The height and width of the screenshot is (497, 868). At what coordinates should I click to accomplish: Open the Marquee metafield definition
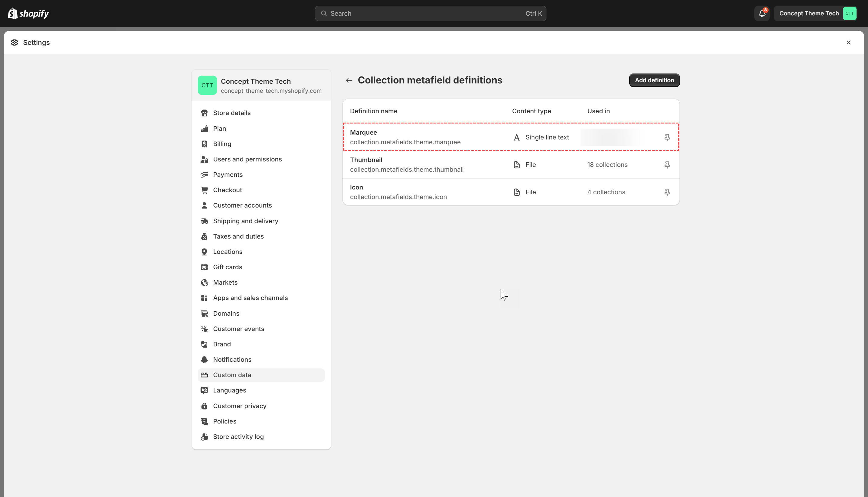[x=511, y=137]
